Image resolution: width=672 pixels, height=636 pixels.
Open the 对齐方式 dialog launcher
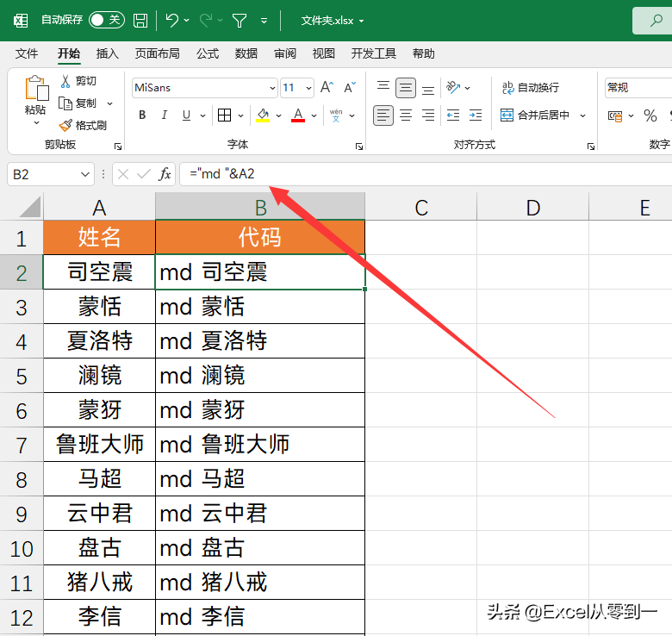(x=591, y=147)
